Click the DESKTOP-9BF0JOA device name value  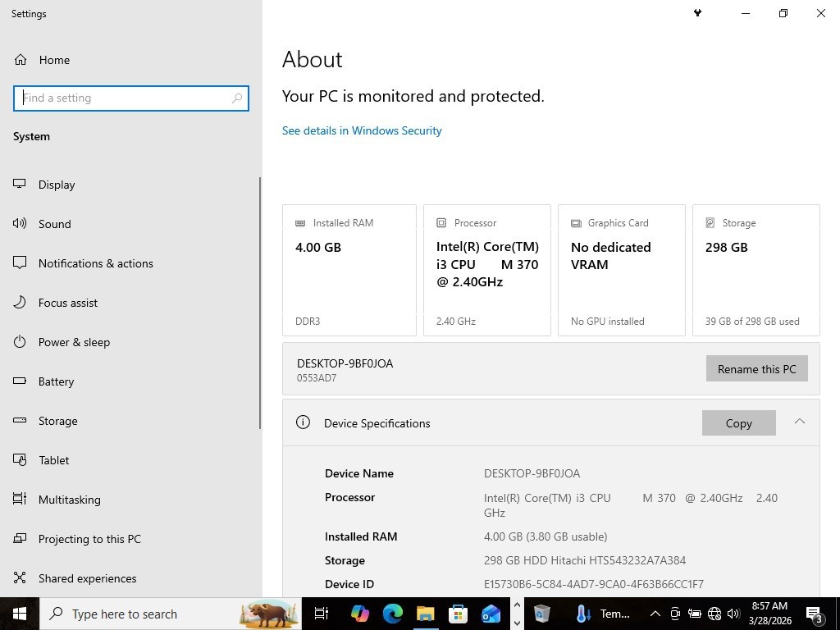pos(532,473)
